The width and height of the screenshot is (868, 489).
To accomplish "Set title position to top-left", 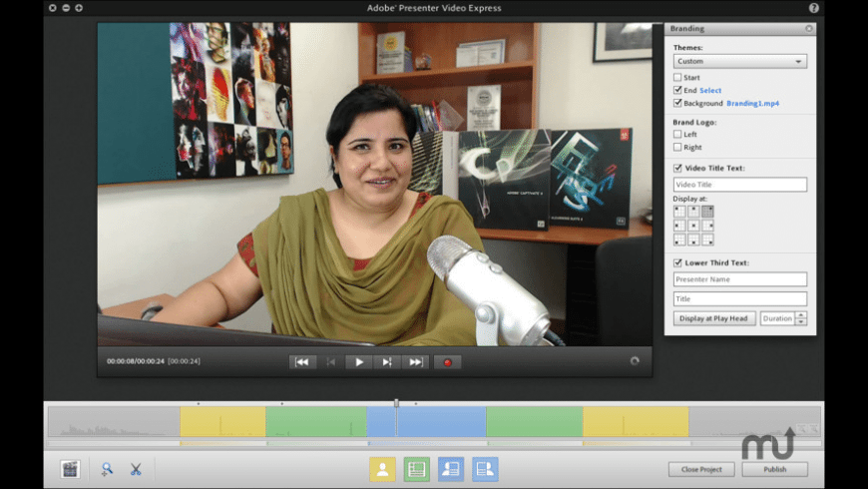I will (x=679, y=211).
